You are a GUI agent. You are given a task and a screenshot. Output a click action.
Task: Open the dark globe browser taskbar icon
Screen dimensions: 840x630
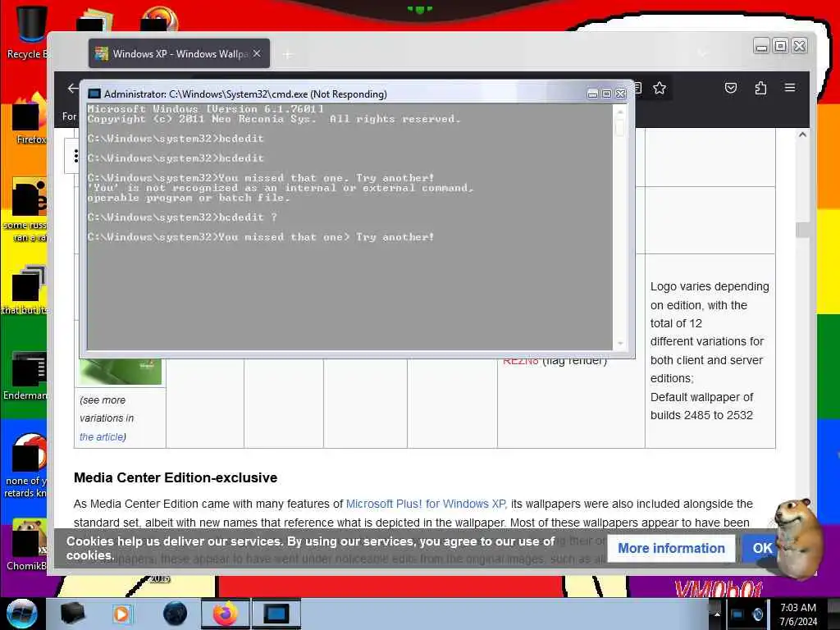point(175,614)
